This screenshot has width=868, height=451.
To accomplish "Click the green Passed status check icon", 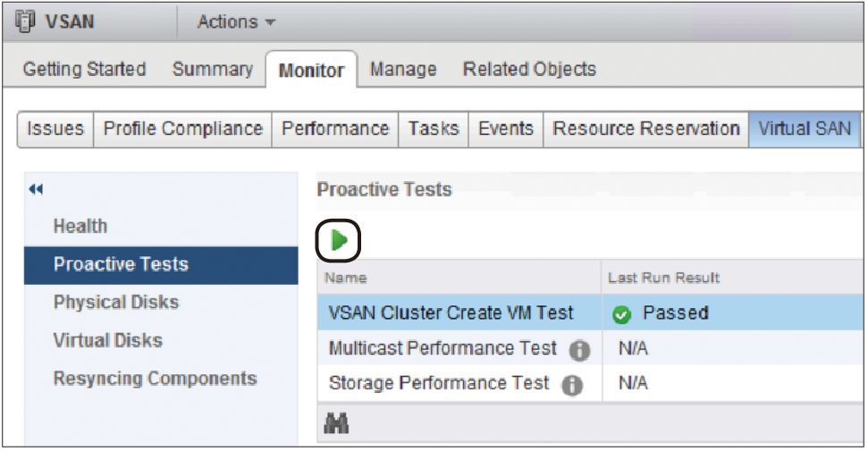I will (x=621, y=315).
